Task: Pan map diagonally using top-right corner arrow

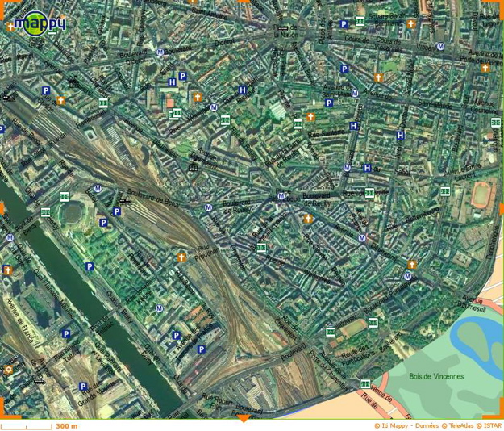Action: pos(500,3)
